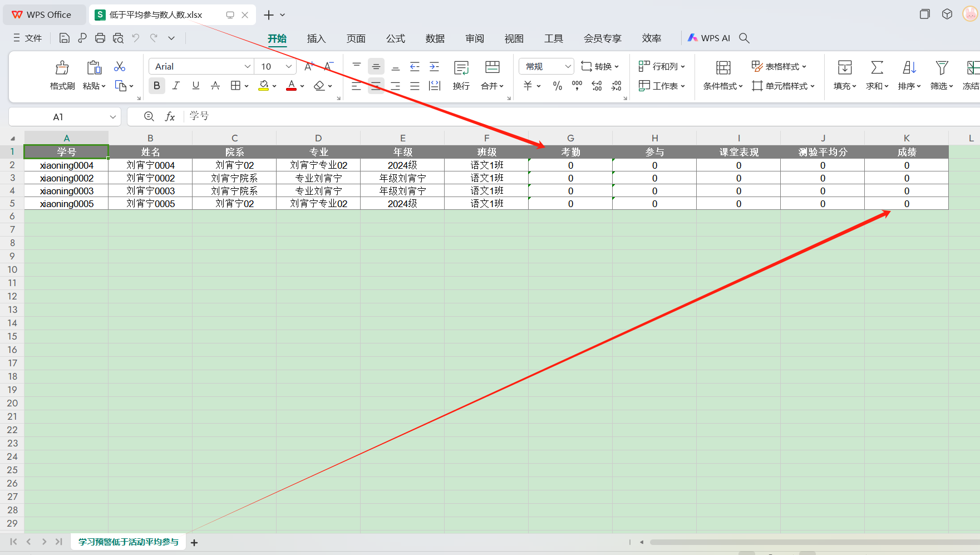Click the Format Painter (格式刷) icon
The width and height of the screenshot is (980, 555).
[x=62, y=68]
